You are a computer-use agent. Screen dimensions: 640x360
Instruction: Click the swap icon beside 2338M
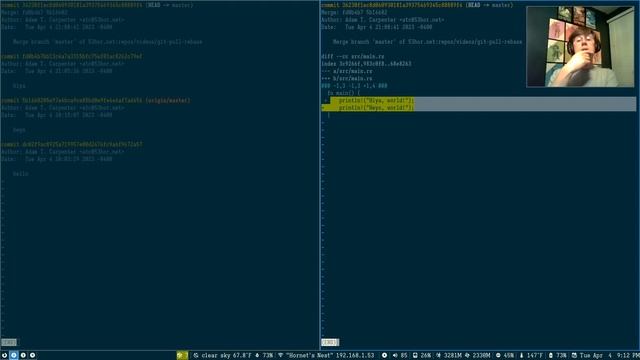click(467, 356)
